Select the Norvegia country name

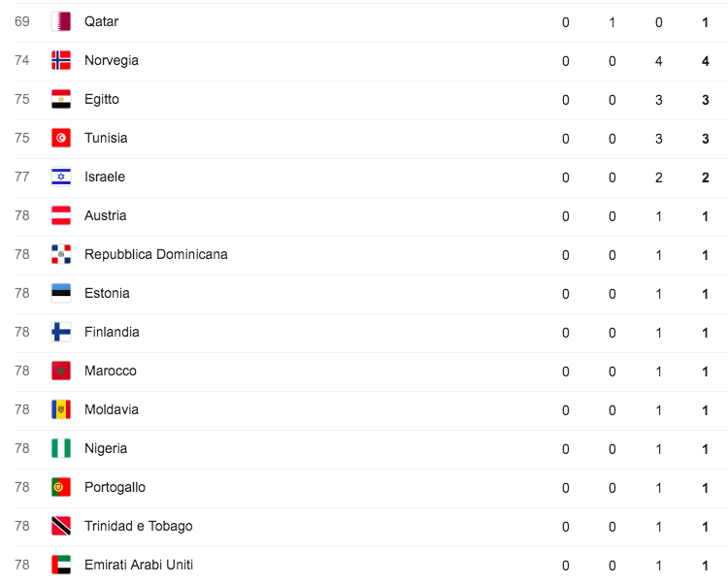coord(111,60)
